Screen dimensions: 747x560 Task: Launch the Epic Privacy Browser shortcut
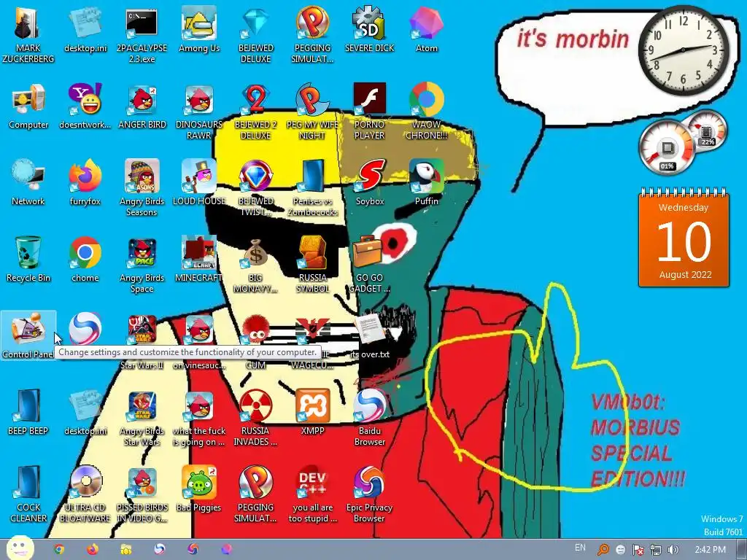click(x=369, y=495)
